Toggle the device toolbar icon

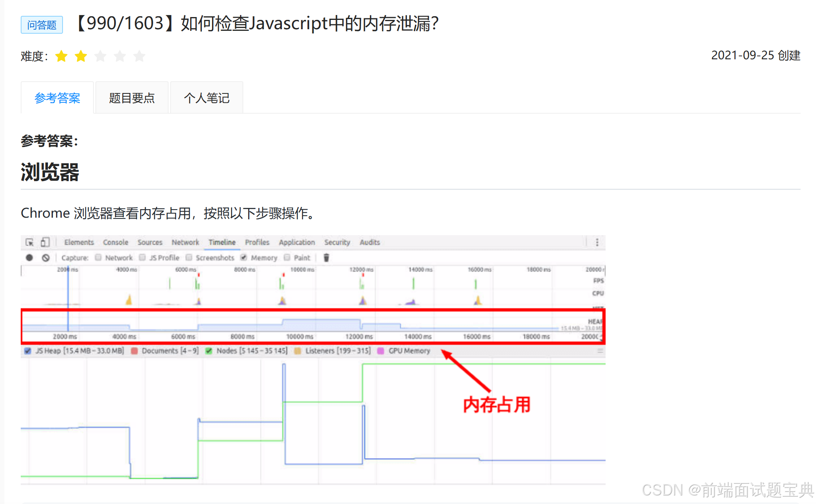45,242
